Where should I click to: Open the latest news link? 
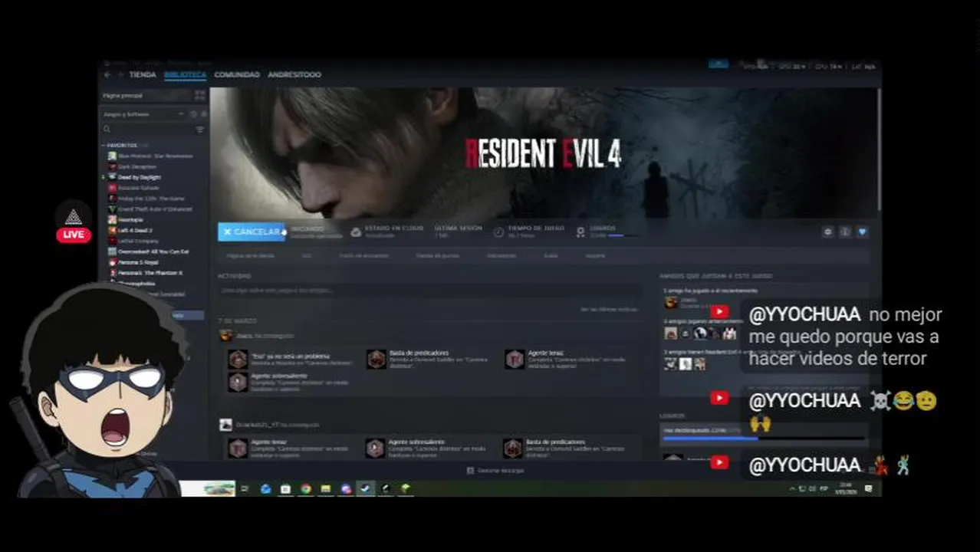[x=609, y=309]
